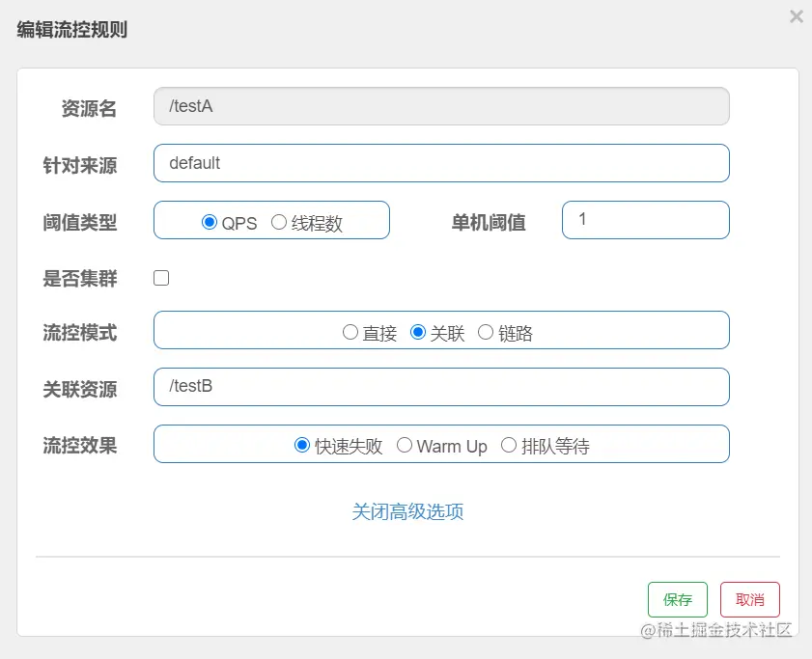
Task: Choose Warm Up flow control effect
Action: tap(404, 445)
